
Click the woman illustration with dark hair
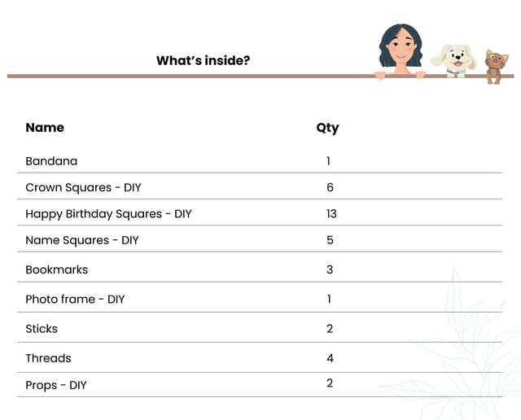(401, 51)
